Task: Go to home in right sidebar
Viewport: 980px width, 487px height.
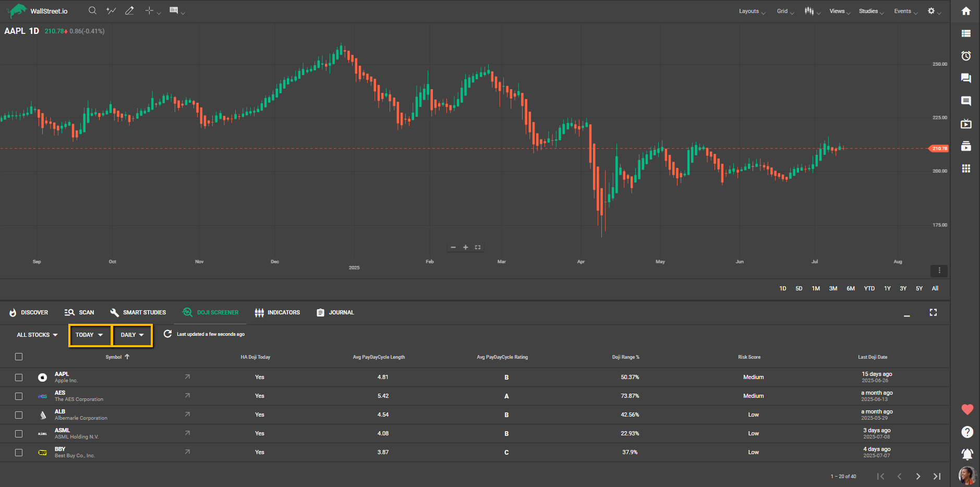Action: click(x=966, y=11)
